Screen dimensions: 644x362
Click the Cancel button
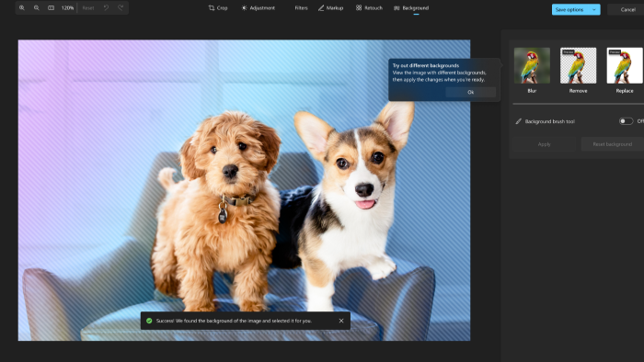(627, 9)
